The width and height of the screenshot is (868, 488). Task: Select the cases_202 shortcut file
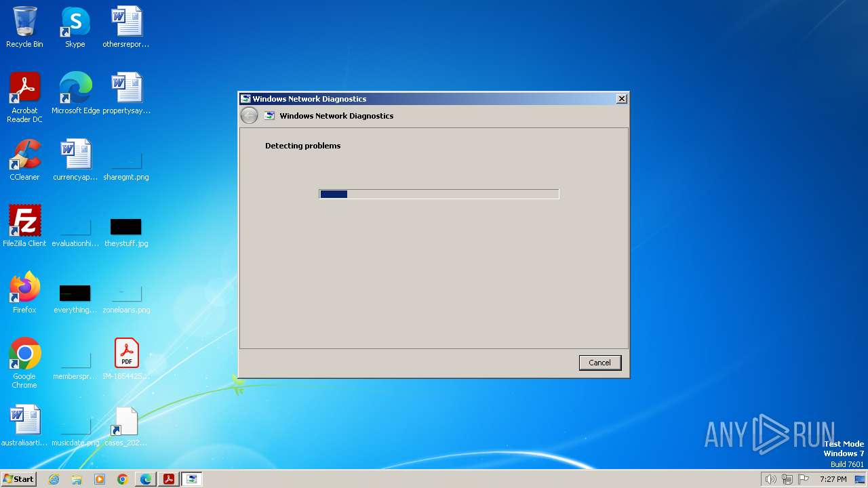click(x=126, y=426)
